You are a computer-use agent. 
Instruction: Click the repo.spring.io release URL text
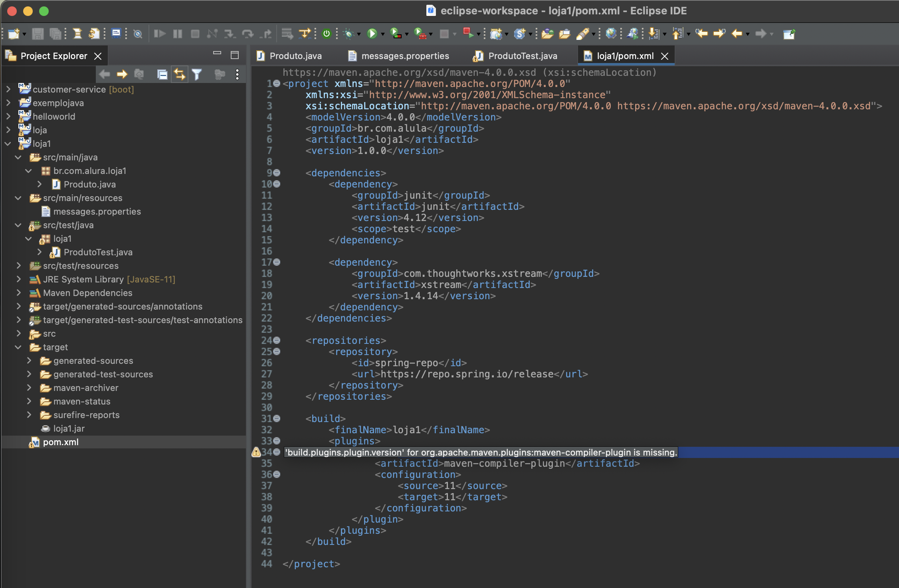click(467, 374)
